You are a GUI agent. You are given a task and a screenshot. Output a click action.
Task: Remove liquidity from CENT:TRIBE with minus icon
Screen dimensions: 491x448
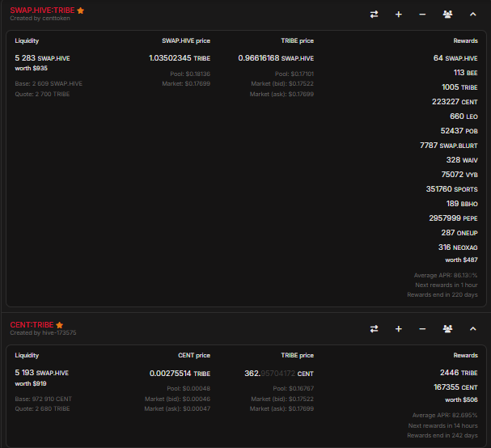click(422, 328)
